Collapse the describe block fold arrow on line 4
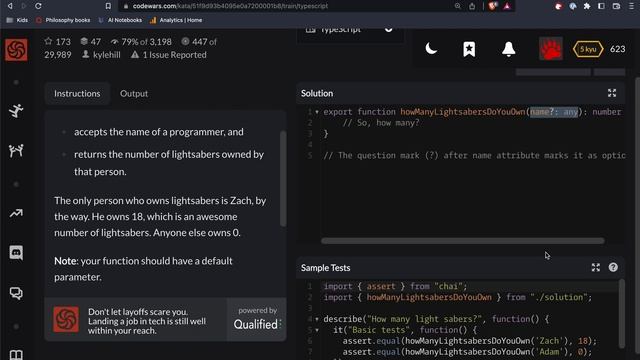This screenshot has height=360, width=640. [317, 319]
